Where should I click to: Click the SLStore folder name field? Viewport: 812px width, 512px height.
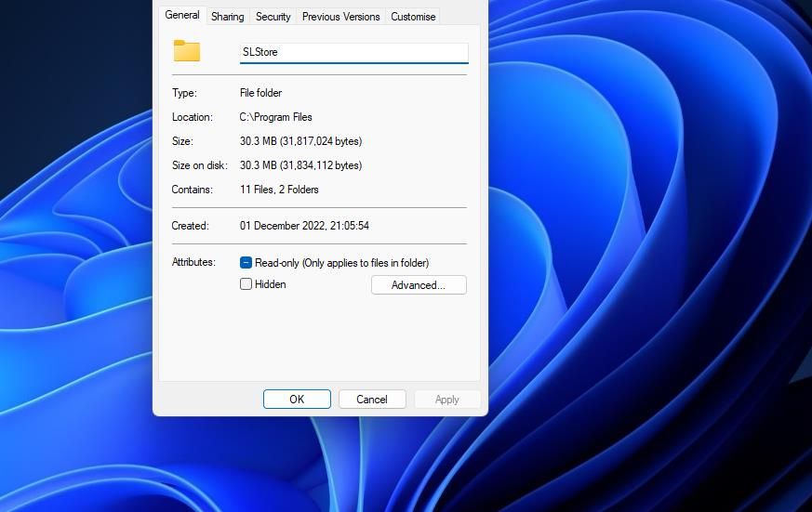click(x=353, y=53)
